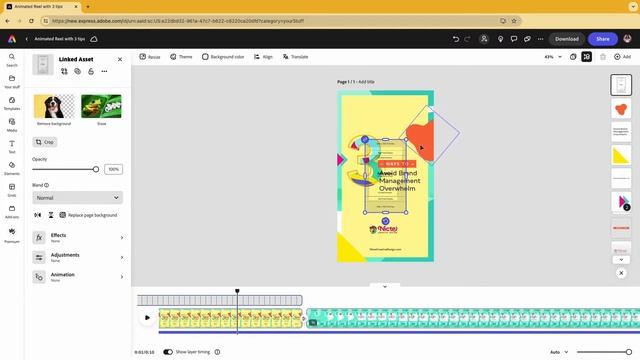Click the Add page button
The height and width of the screenshot is (360, 640).
point(622,57)
